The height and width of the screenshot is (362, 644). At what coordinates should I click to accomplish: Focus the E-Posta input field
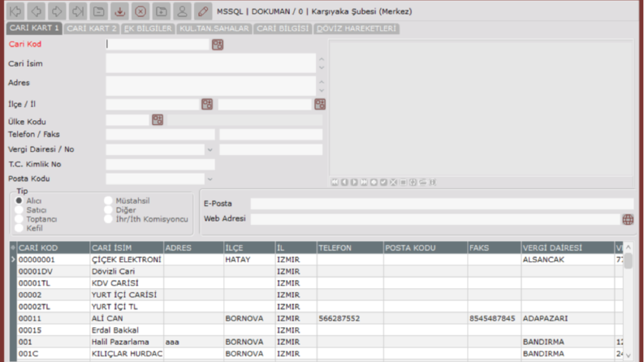(442, 204)
